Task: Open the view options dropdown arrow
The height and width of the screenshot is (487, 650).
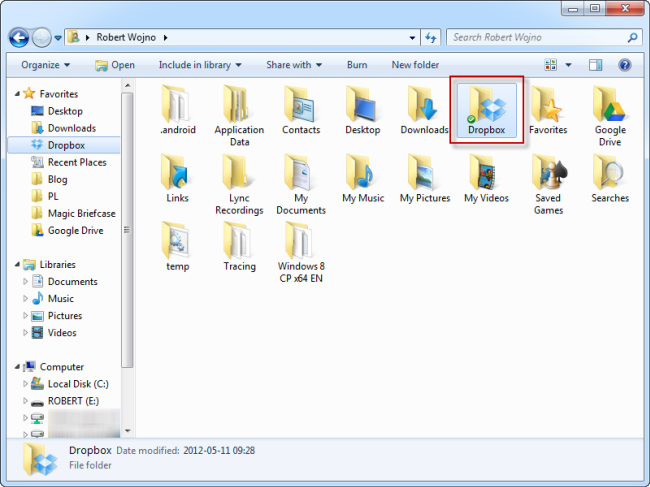Action: click(x=568, y=65)
